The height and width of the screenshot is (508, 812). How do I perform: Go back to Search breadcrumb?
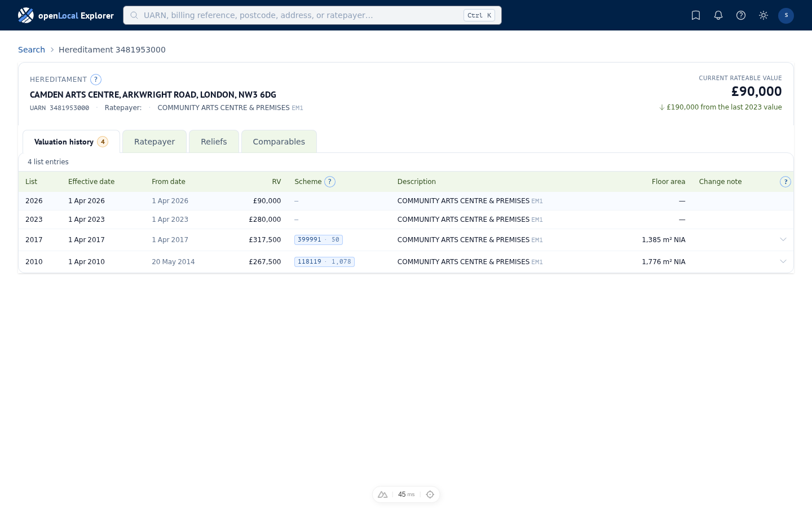click(32, 50)
